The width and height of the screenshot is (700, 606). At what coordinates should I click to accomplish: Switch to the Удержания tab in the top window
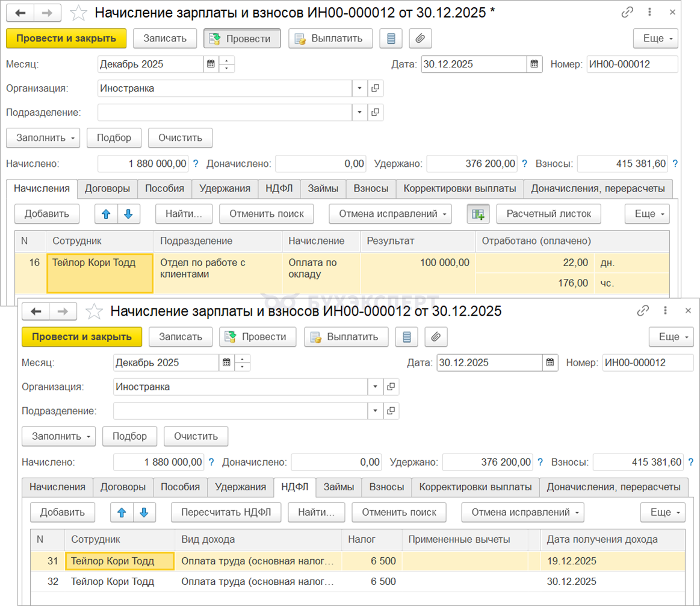(x=225, y=189)
